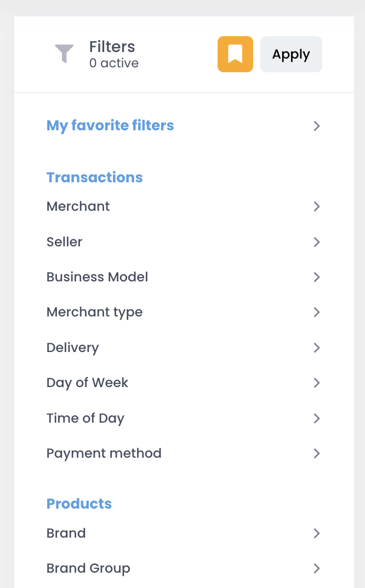Click the Transactions section heading
This screenshot has height=588, width=365.
95,177
